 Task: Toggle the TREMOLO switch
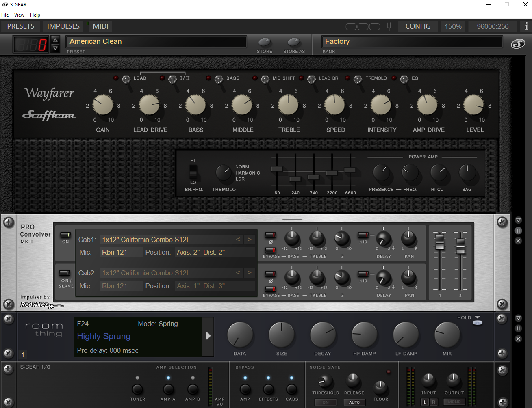point(358,79)
